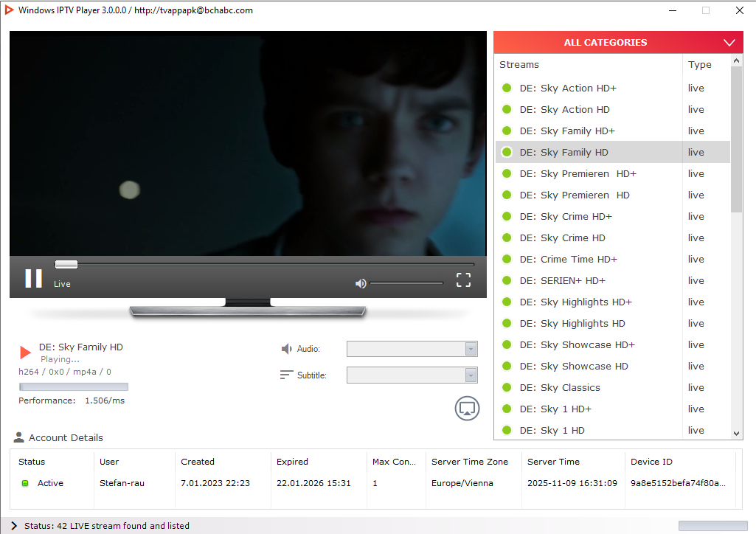Image resolution: width=756 pixels, height=534 pixels.
Task: Enter fullscreen video mode
Action: coord(463,280)
